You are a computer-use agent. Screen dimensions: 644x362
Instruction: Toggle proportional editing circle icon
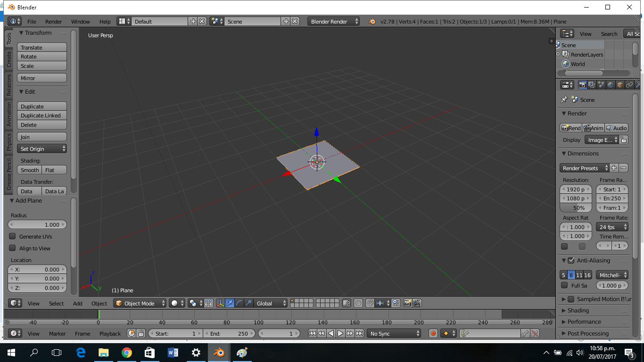tap(358, 304)
